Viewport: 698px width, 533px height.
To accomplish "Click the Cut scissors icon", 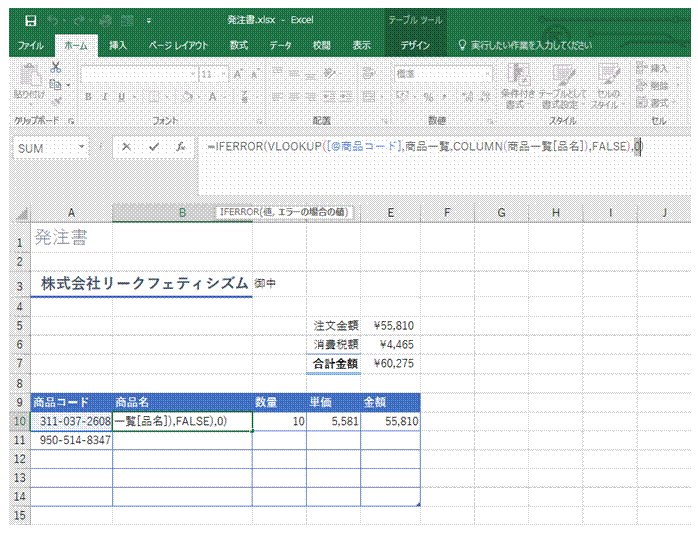I will point(56,67).
